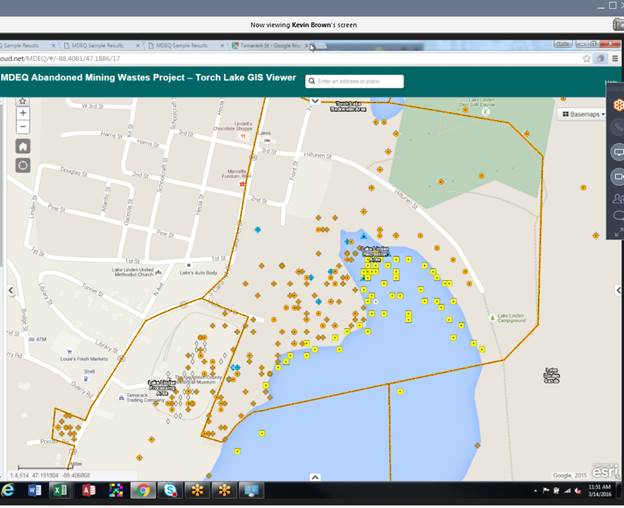Zoom in on the map
Image resolution: width=624 pixels, height=508 pixels.
click(23, 113)
